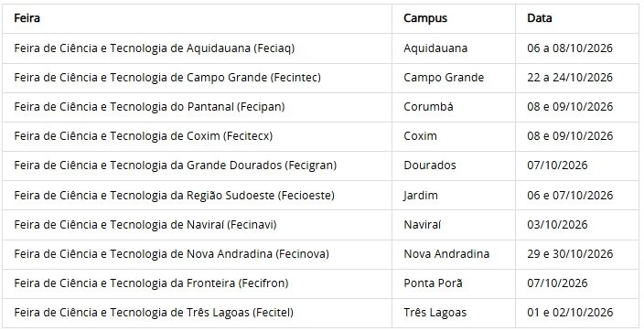Viewport: 644px width, 331px height.
Task: Select the Fecintec fair row text
Action: point(167,77)
